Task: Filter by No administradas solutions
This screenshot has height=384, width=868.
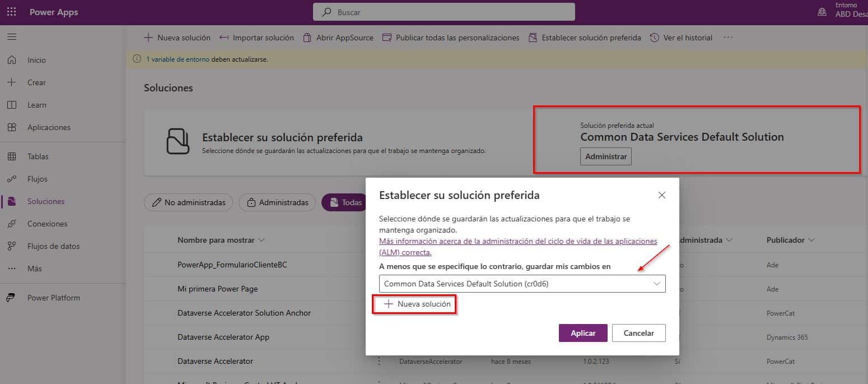Action: coord(189,202)
